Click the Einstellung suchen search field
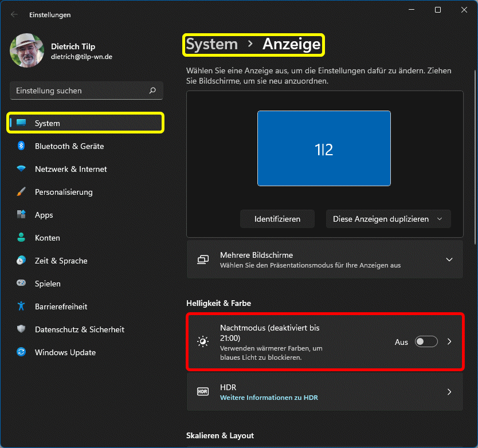 coord(80,91)
